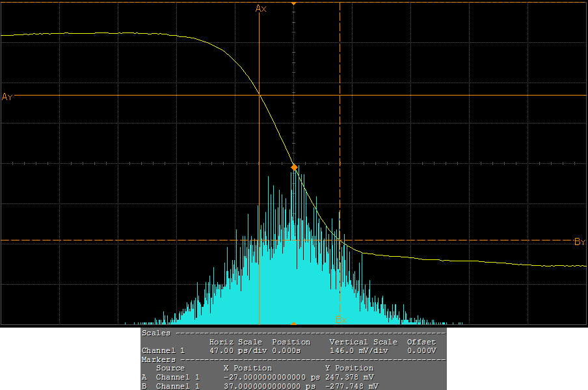Viewport: 588px width, 390px height.
Task: Click the Ay marker label
Action: tap(7, 97)
